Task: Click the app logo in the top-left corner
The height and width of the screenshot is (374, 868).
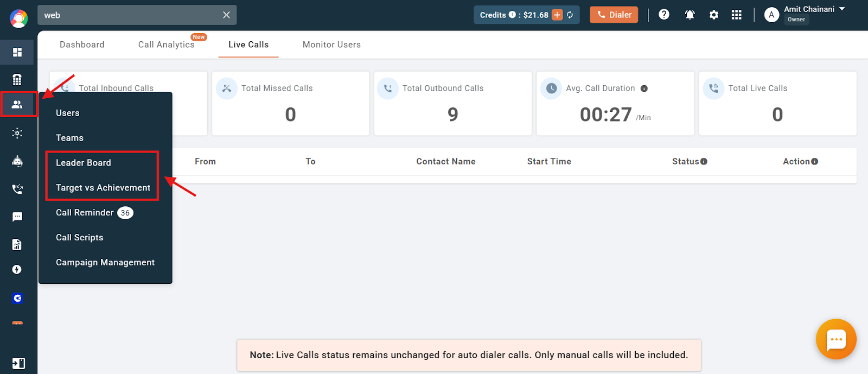Action: click(x=18, y=18)
